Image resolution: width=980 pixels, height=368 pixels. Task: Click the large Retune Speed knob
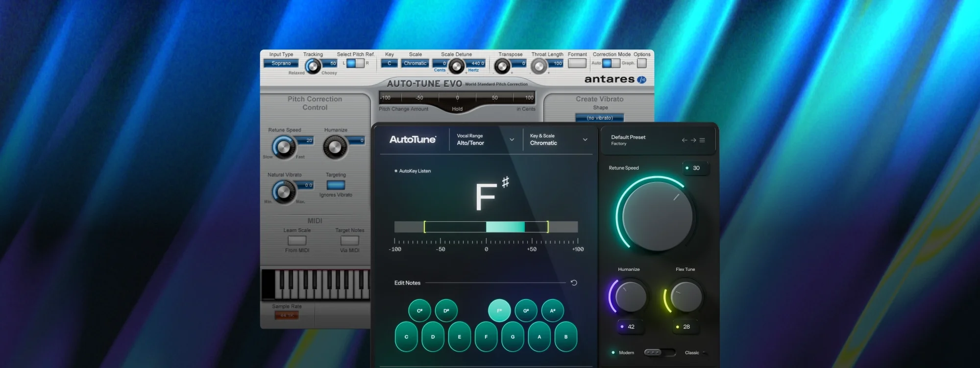pyautogui.click(x=657, y=216)
